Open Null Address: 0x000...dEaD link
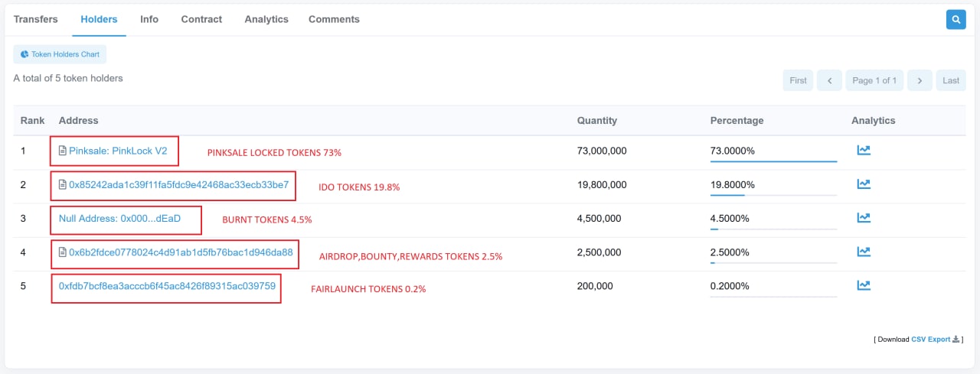Viewport: 980px width, 374px height. [x=119, y=219]
